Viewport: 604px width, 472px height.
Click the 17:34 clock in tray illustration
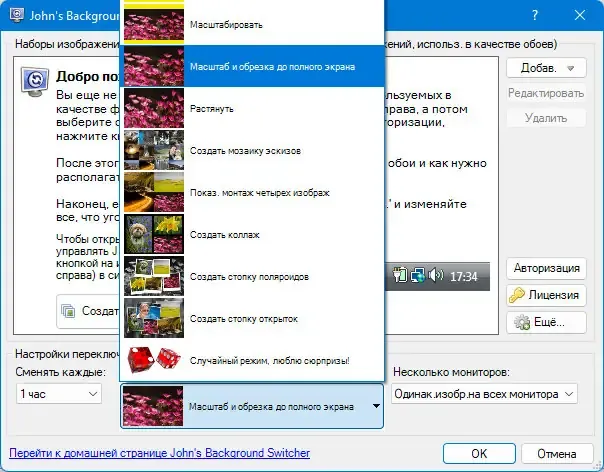464,276
